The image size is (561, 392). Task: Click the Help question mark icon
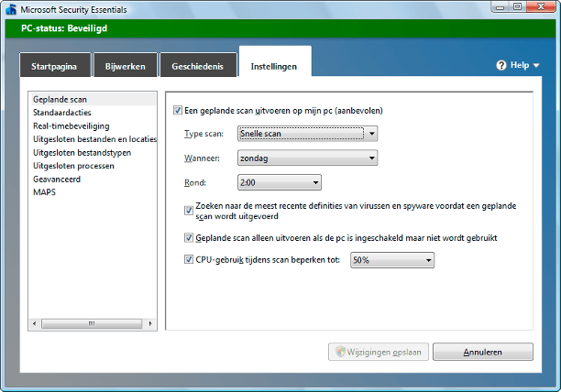click(501, 65)
